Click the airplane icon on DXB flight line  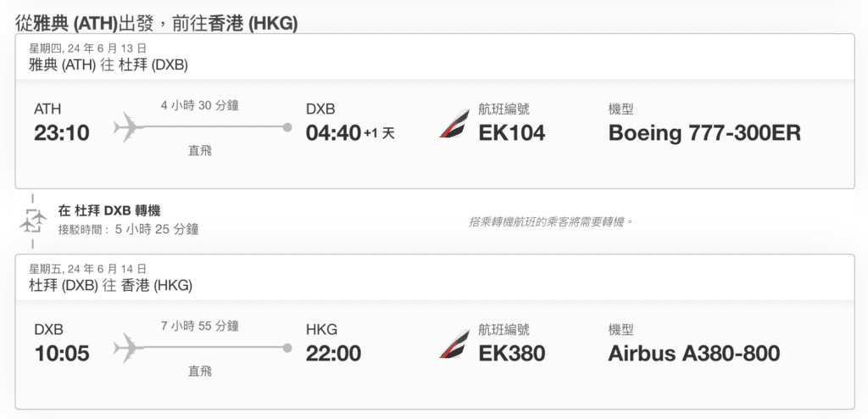(129, 348)
